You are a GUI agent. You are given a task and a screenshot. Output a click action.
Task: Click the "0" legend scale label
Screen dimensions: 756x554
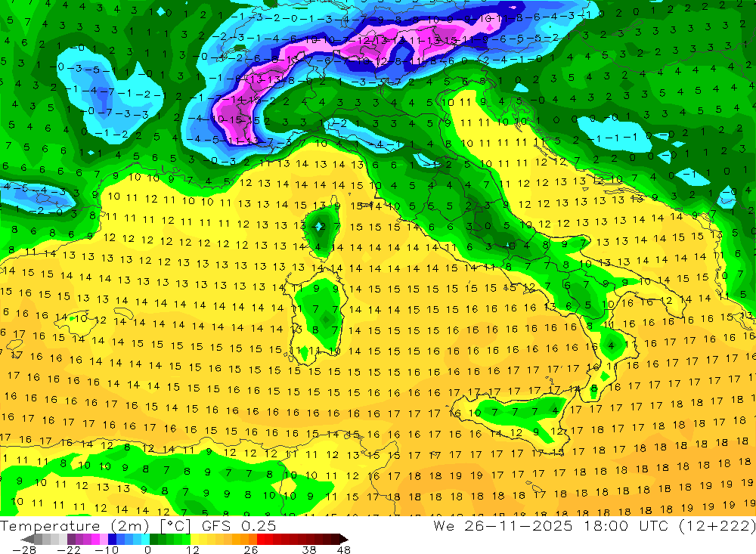148,549
